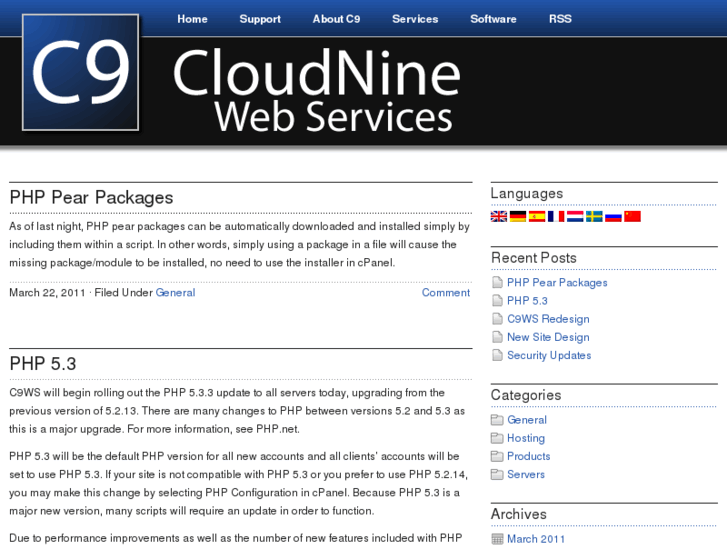This screenshot has height=545, width=727.
Task: Choose the Spanish flag language option
Action: (537, 216)
